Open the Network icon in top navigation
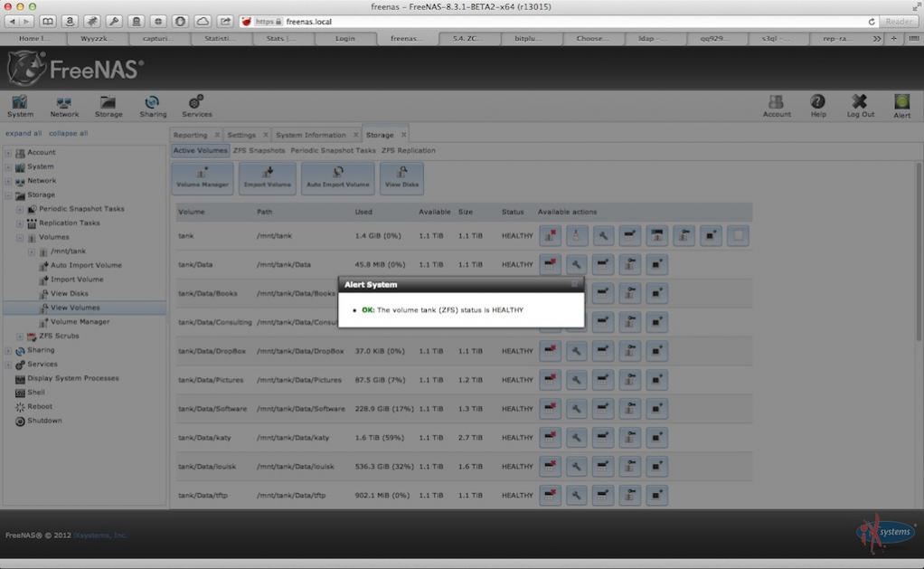 tap(64, 106)
